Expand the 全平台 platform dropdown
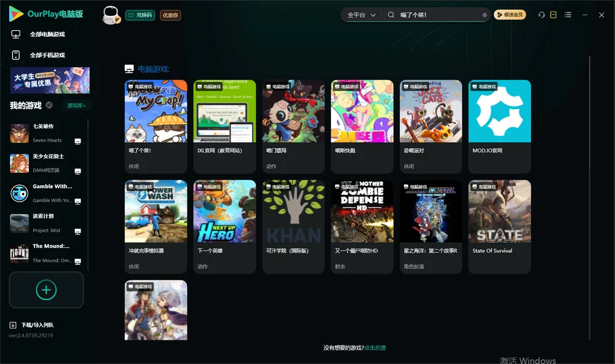The image size is (615, 364). tap(361, 15)
